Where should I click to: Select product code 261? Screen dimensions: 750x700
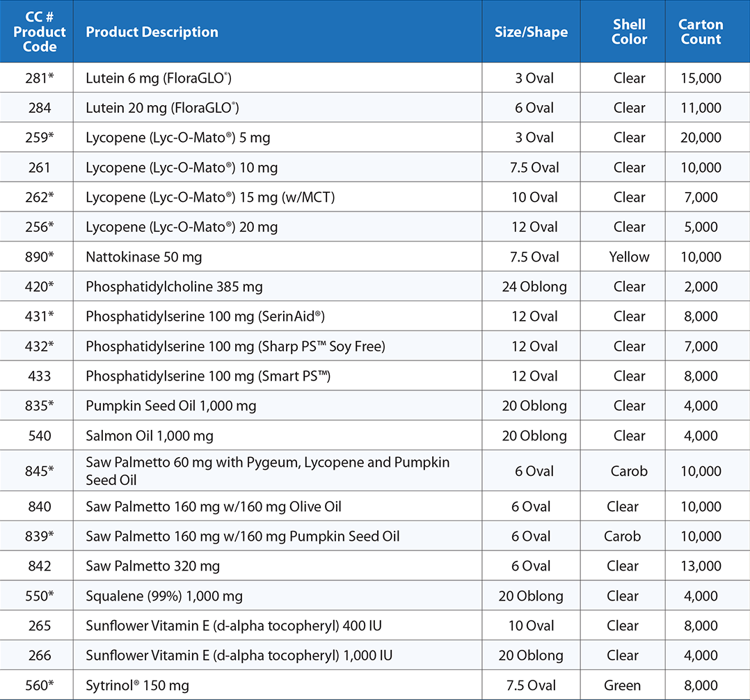click(39, 168)
